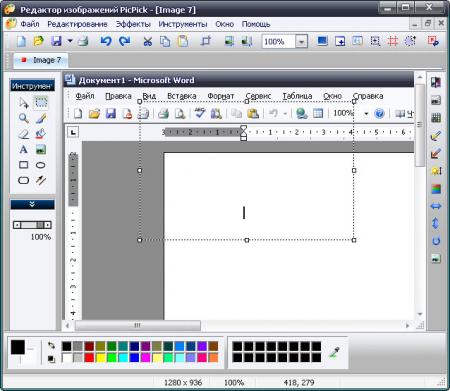The height and width of the screenshot is (391, 450).
Task: Capture active window icon
Action: [340, 41]
